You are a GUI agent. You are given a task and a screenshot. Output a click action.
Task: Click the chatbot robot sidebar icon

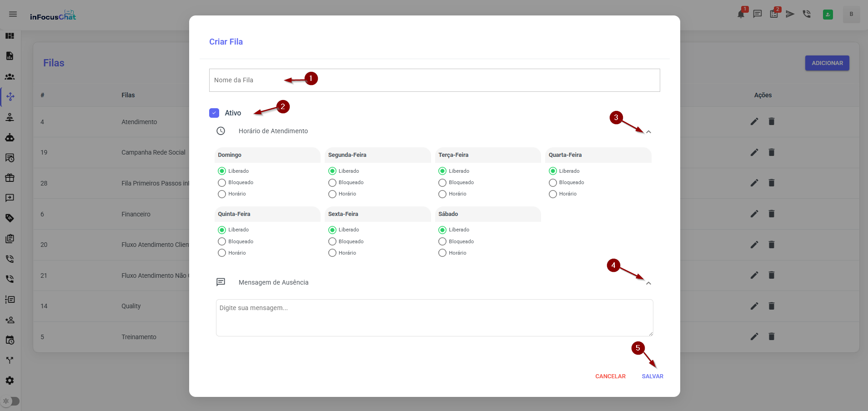(10, 137)
